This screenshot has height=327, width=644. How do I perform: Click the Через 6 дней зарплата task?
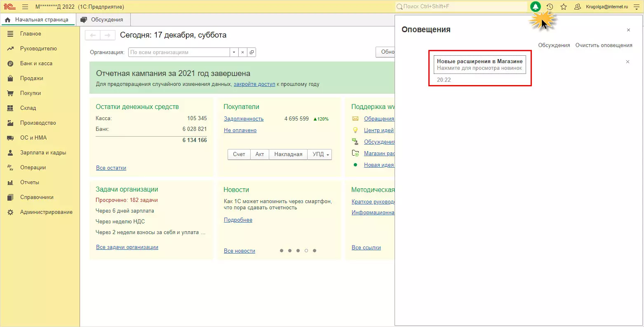tap(125, 211)
